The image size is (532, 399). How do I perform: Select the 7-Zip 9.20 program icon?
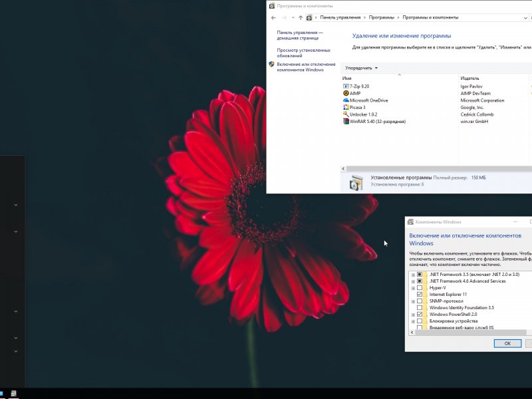[x=346, y=86]
